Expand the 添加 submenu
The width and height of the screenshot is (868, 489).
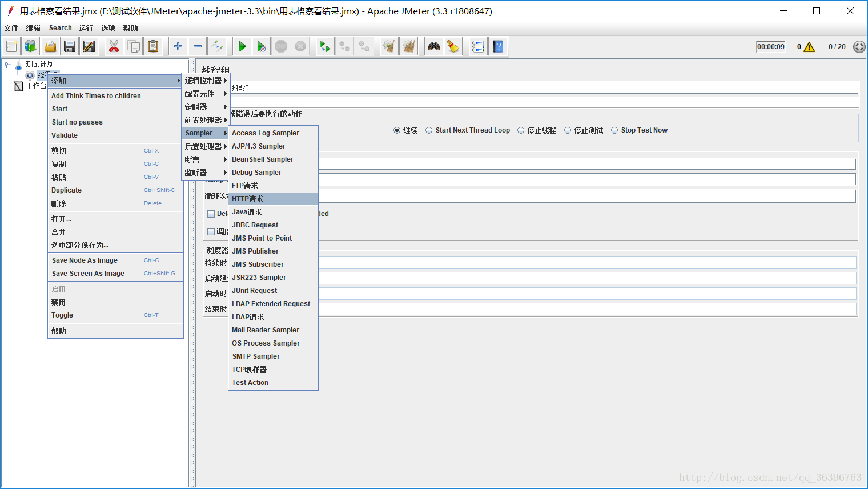115,81
